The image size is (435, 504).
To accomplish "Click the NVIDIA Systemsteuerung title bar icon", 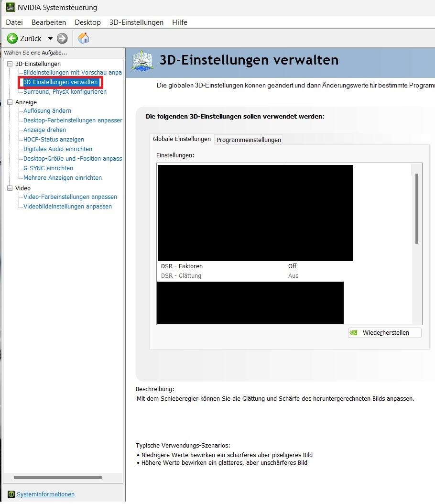I will (x=11, y=7).
